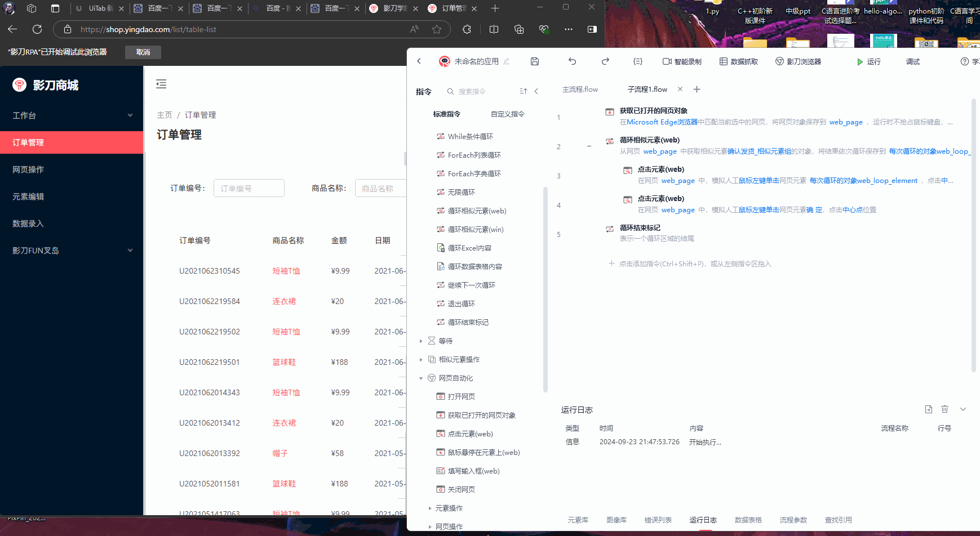
Task: Collapse the 网页自动化 command group
Action: [x=420, y=378]
